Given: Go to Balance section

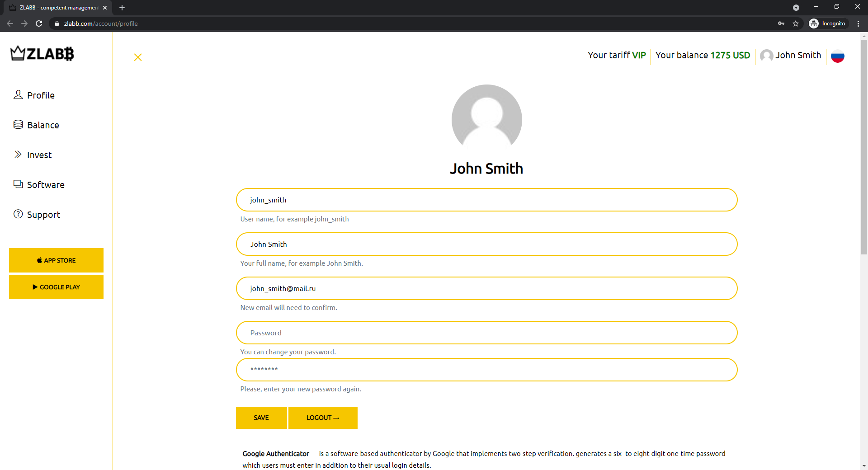Looking at the screenshot, I should (x=42, y=125).
